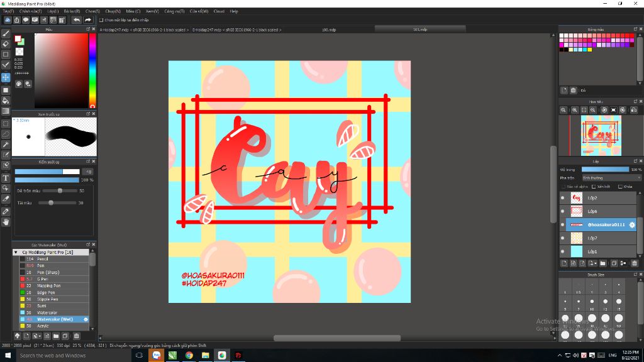644x362 pixels.
Task: Click the Redo arrow in top toolbar
Action: 88,19
